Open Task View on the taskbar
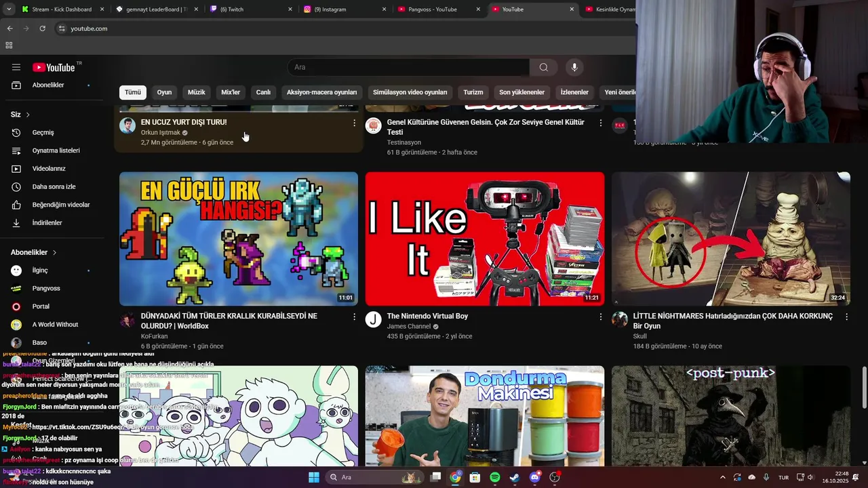This screenshot has width=868, height=488. coord(436,477)
